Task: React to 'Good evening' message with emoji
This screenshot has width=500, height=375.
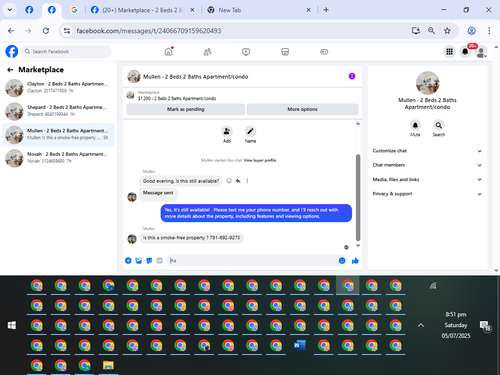Action: [229, 181]
